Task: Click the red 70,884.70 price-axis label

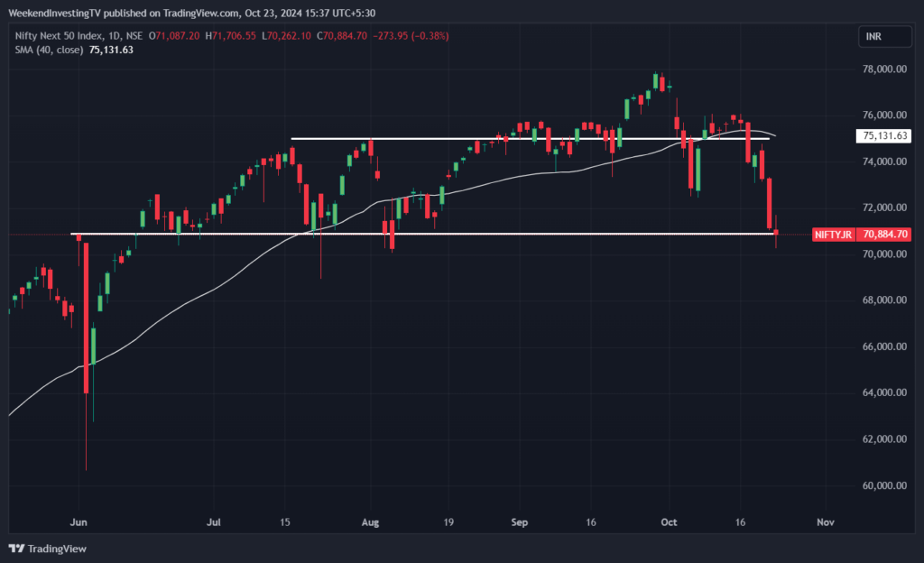Action: (x=884, y=235)
